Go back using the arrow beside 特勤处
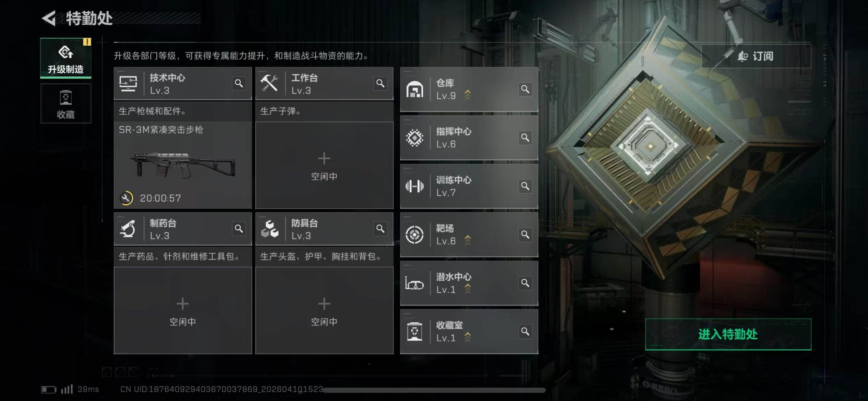This screenshot has width=868, height=401. (48, 19)
